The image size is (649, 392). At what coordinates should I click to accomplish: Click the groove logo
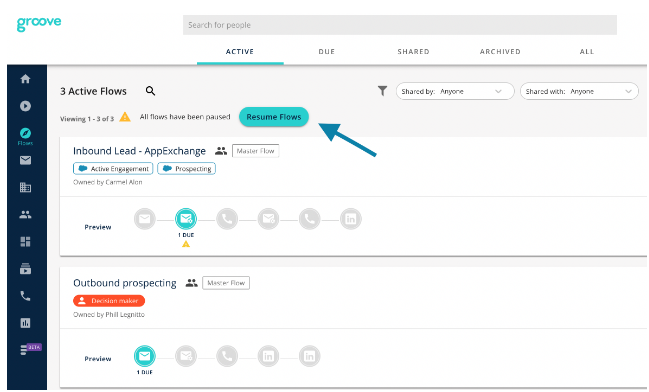click(39, 23)
